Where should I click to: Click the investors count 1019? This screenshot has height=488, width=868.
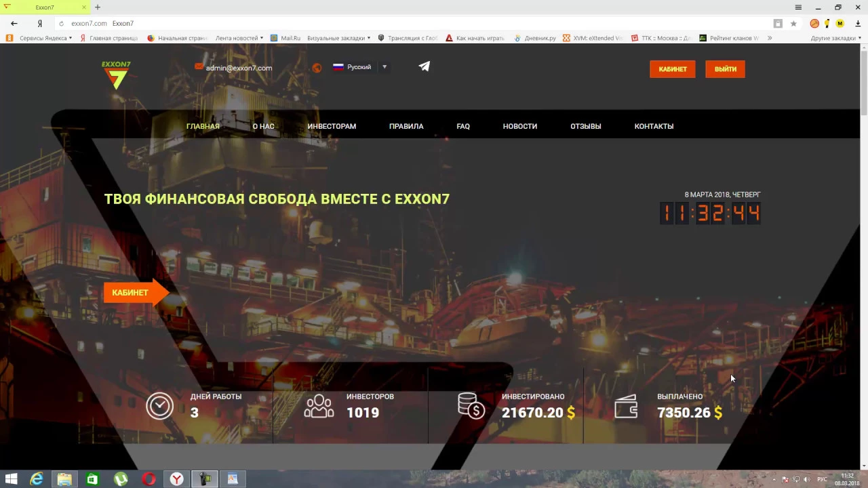coord(363,413)
